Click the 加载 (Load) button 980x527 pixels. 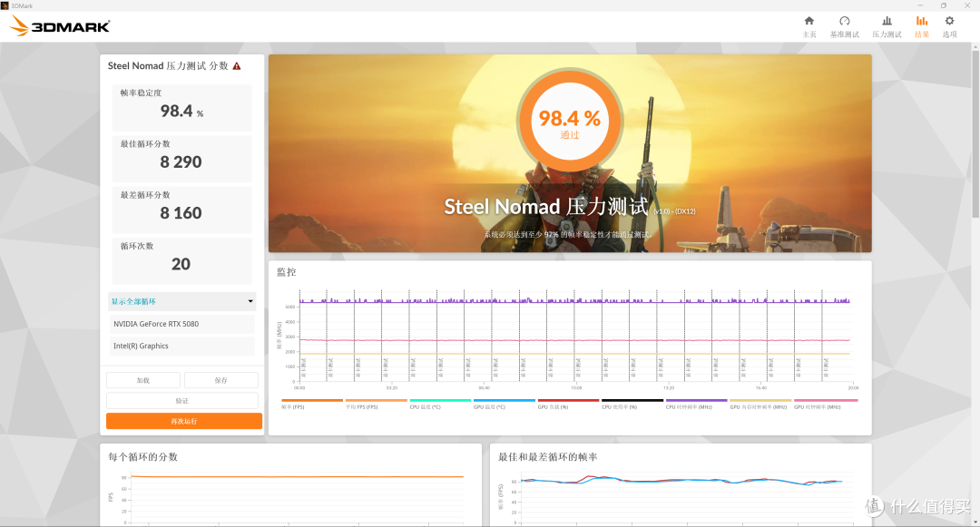pos(143,380)
